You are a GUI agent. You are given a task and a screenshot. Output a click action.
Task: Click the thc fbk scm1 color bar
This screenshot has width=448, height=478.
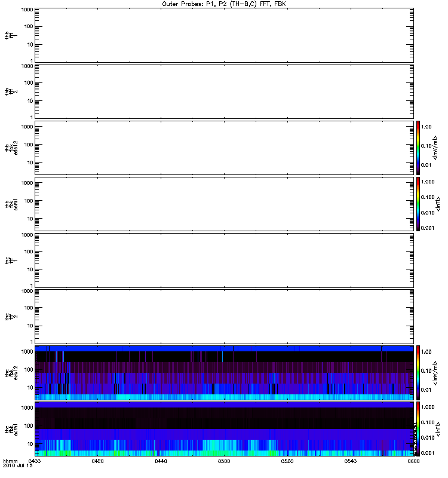tap(418, 429)
